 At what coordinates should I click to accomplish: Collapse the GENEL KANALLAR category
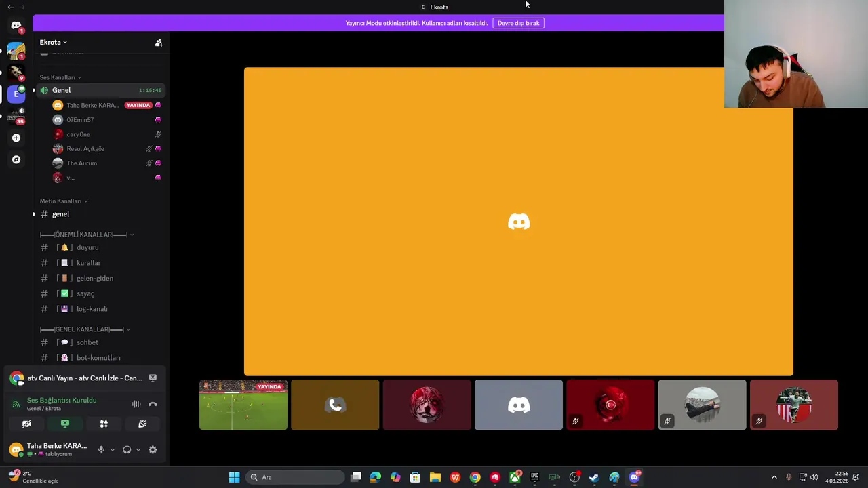click(x=85, y=329)
